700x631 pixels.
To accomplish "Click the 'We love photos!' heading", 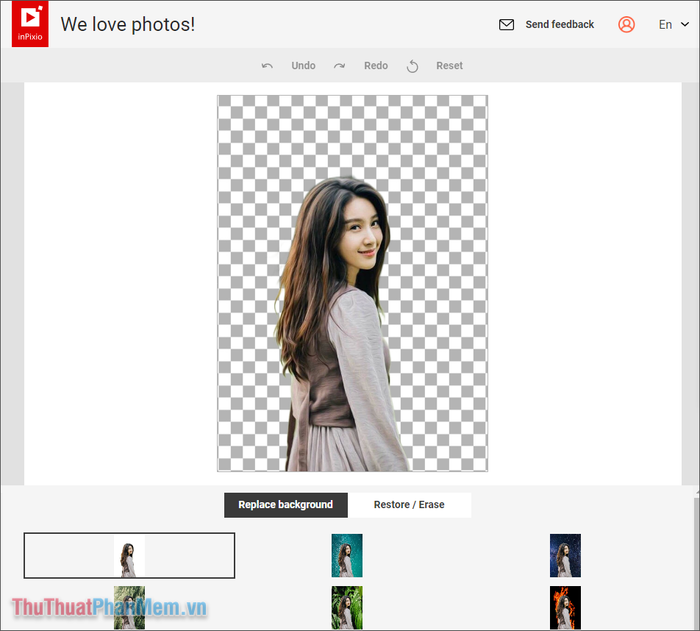I will (x=128, y=25).
